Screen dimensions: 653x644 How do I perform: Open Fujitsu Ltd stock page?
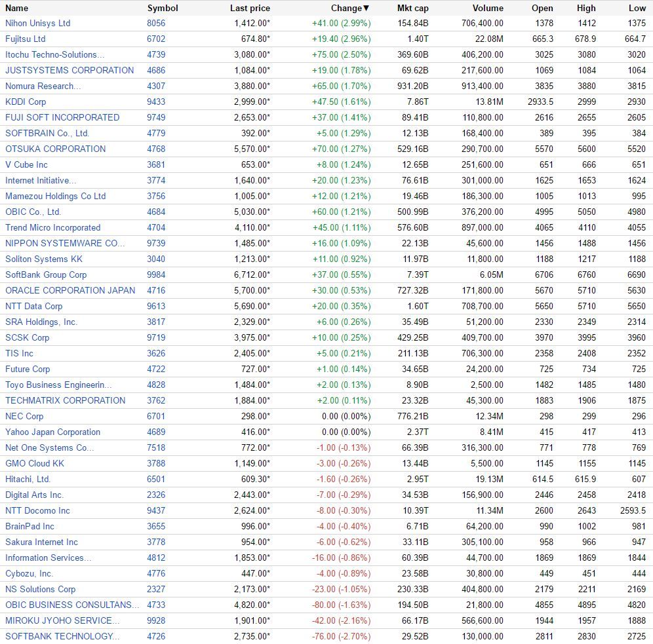[x=25, y=39]
